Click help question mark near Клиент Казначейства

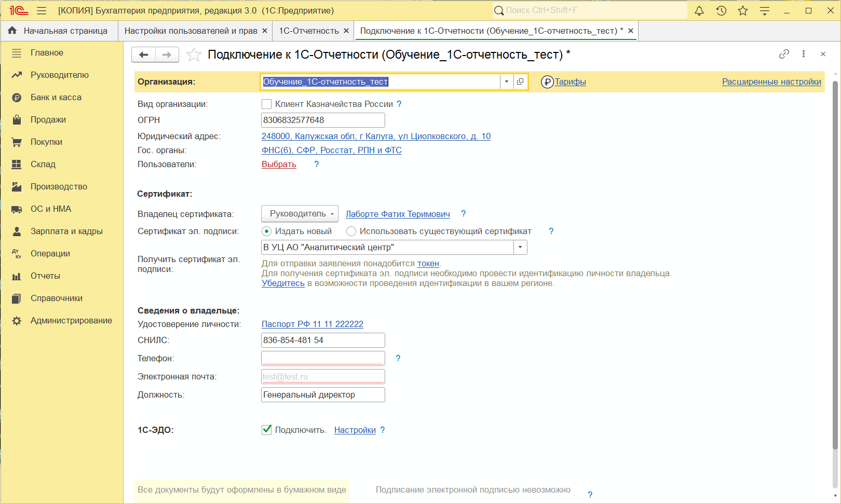[399, 104]
